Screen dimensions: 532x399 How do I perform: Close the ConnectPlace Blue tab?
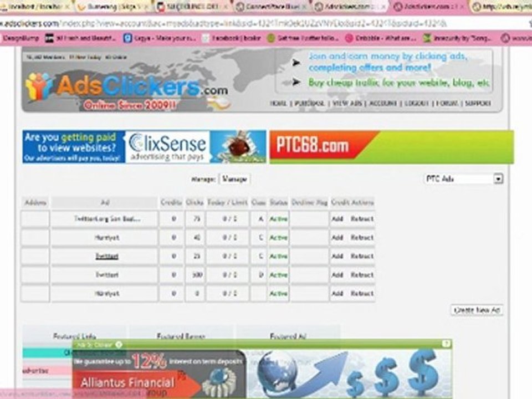pos(304,7)
